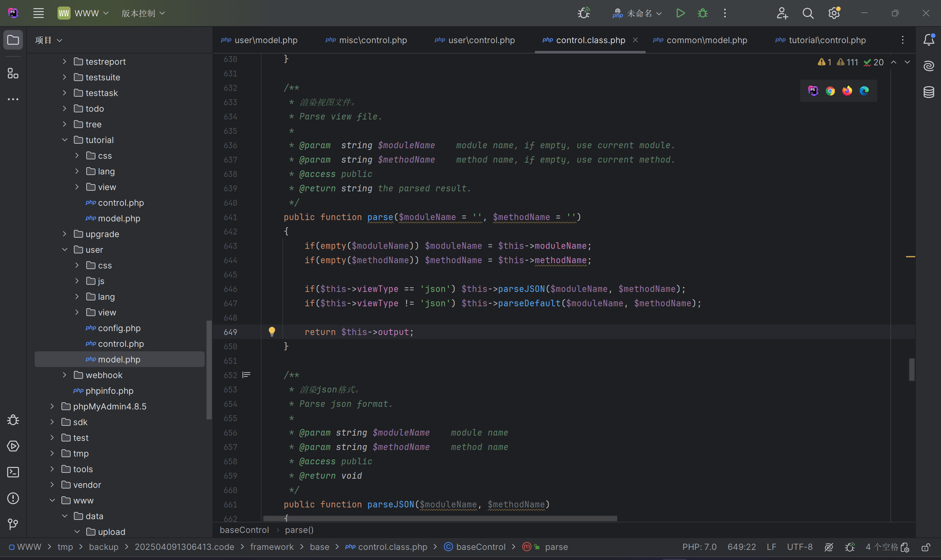941x560 pixels.
Task: Collapse the tutorial folder in project tree
Action: tap(65, 140)
